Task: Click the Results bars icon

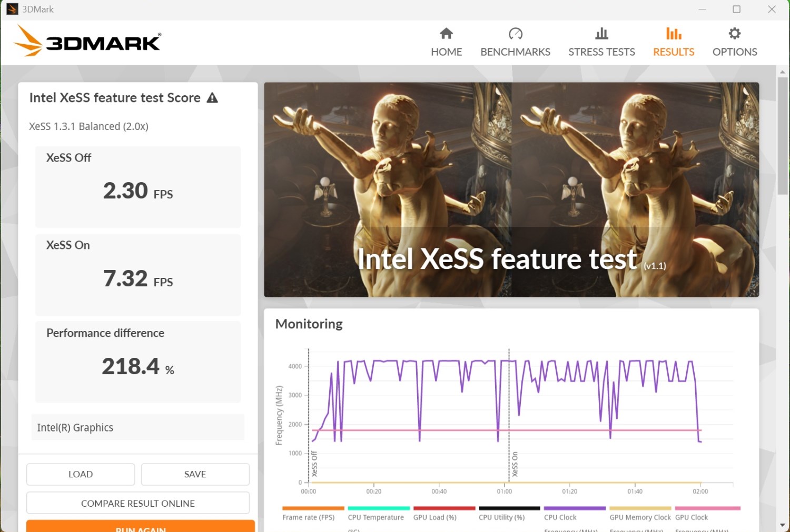Action: 674,34
